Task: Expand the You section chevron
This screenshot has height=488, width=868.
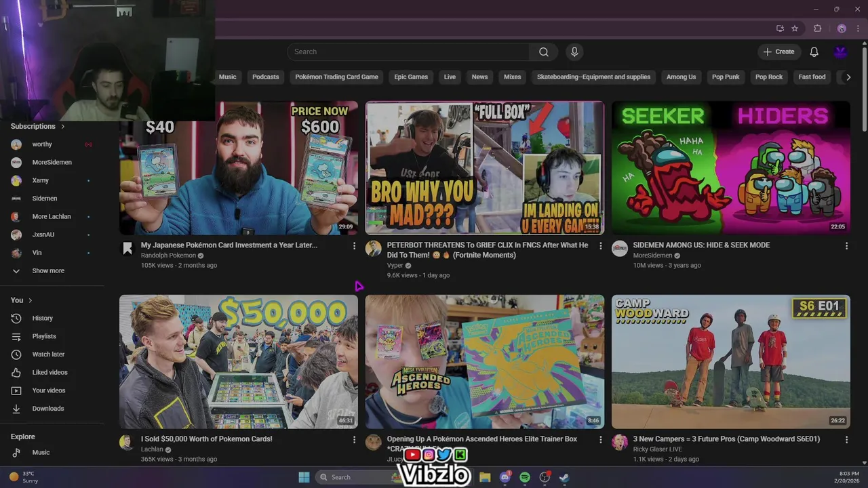Action: tap(30, 300)
